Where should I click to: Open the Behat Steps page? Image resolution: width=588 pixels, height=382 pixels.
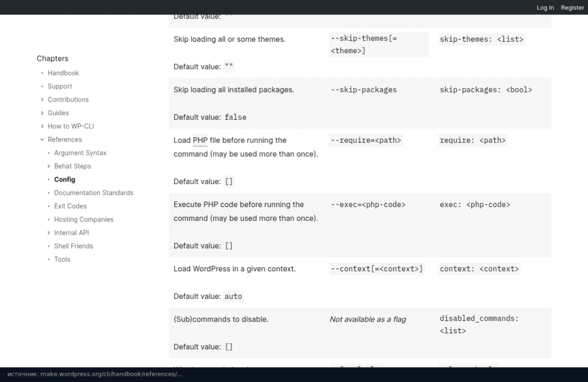[x=72, y=166]
